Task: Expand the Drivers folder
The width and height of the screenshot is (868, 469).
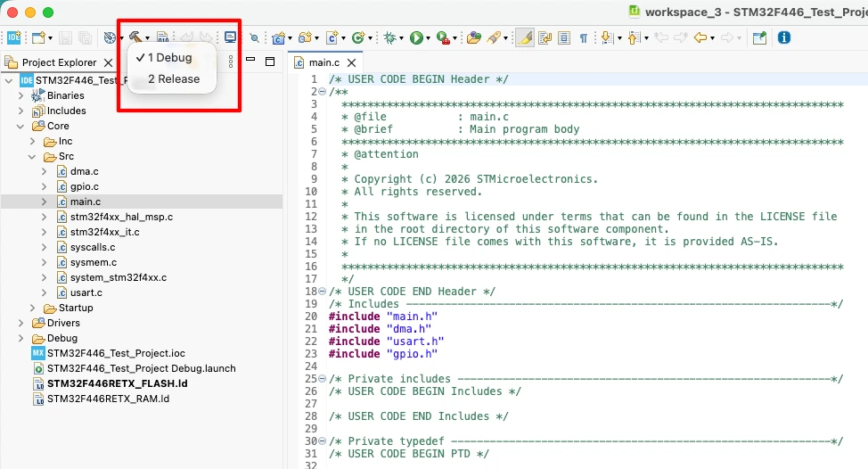Action: (20, 323)
